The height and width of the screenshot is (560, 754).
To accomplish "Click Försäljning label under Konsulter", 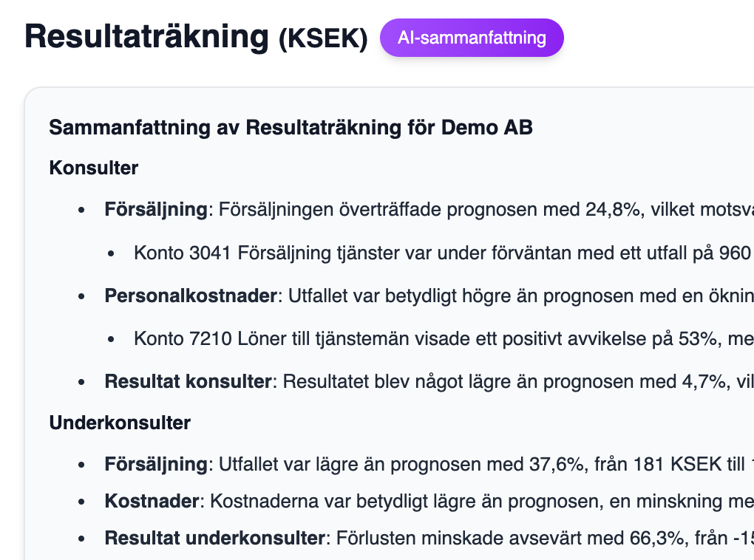I will [155, 210].
